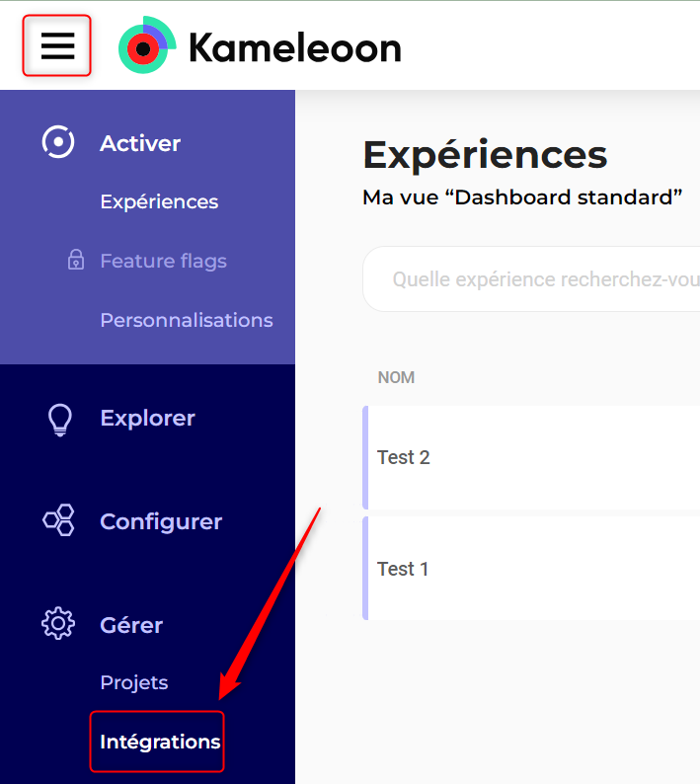Screen dimensions: 700x784
Task: Open Expériences in the sidebar
Action: (x=159, y=201)
